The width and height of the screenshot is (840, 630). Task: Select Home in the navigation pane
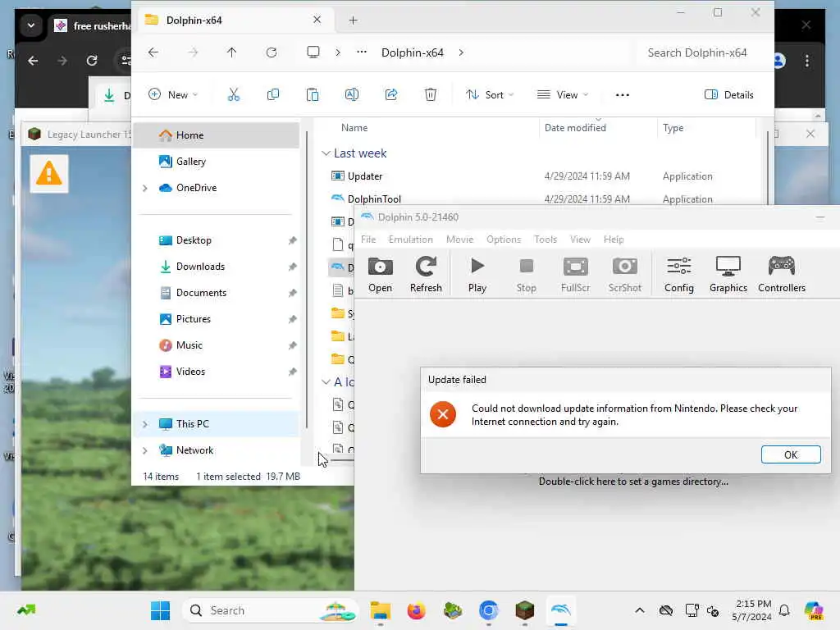216,135
